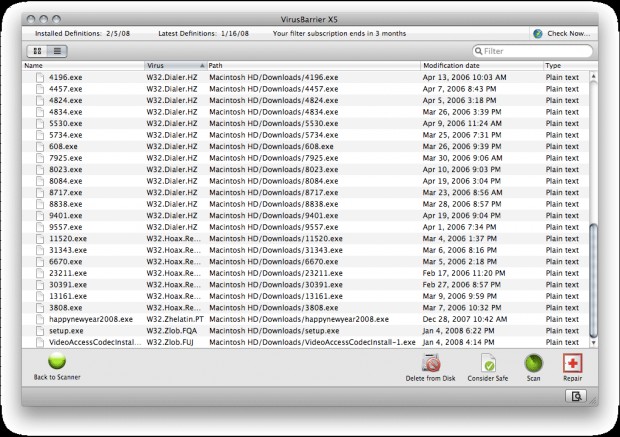Sort by the Type column header
The image size is (620, 437).
click(571, 66)
